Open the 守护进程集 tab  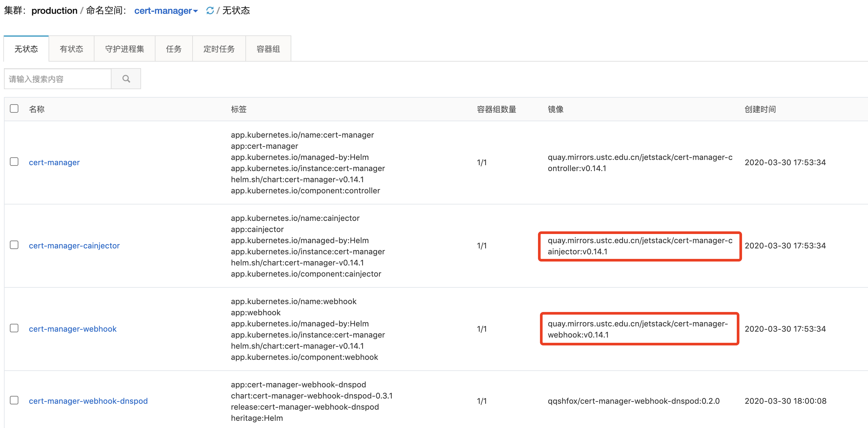click(x=124, y=49)
